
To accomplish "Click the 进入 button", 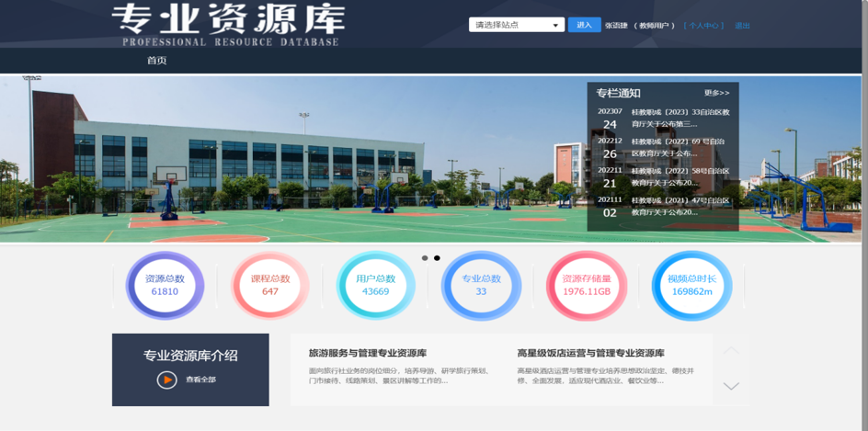I will click(x=584, y=25).
